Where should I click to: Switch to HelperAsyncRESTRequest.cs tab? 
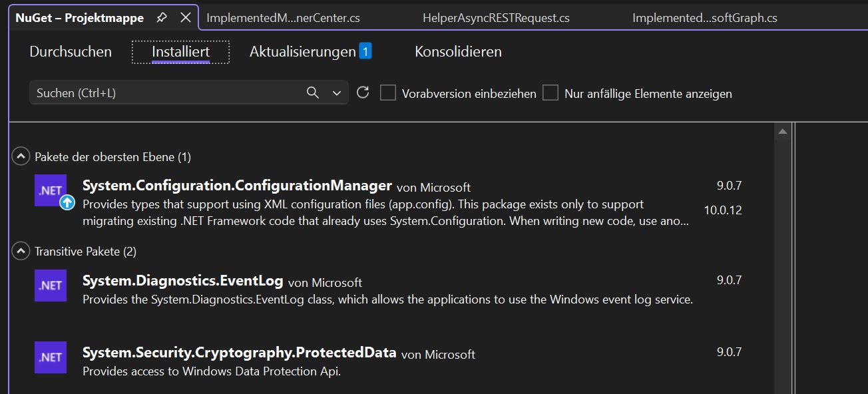[496, 18]
